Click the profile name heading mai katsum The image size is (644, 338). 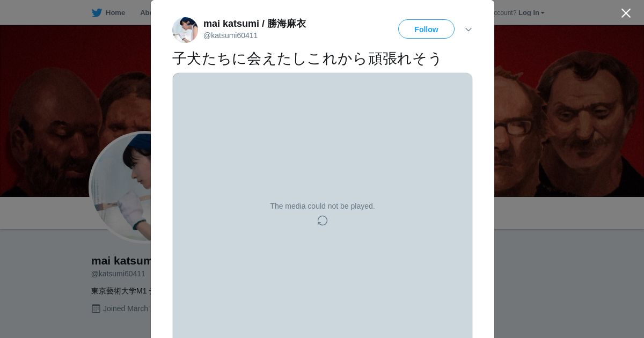(x=121, y=261)
